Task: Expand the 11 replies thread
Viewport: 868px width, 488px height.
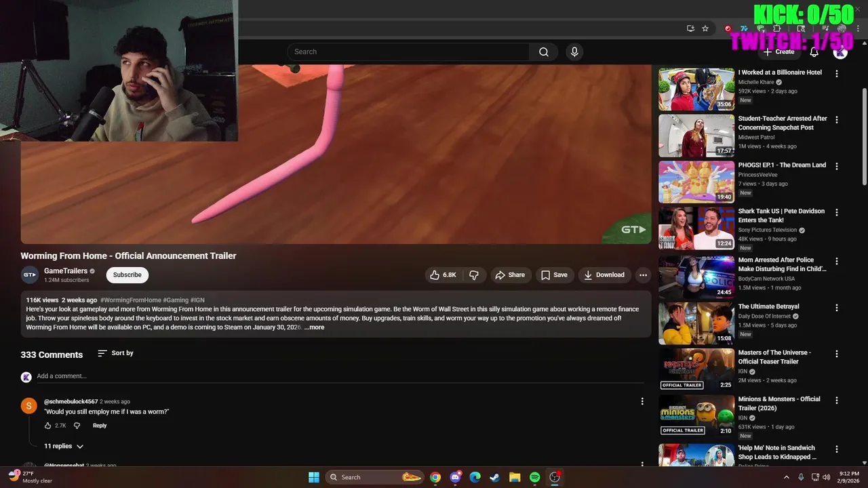Action: click(x=63, y=446)
